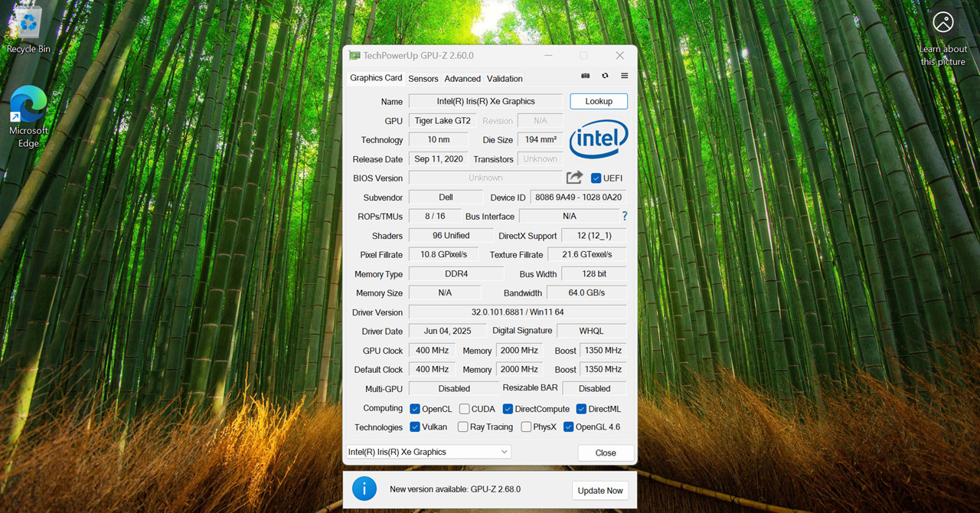
Task: Click the Update Now button
Action: pos(600,491)
